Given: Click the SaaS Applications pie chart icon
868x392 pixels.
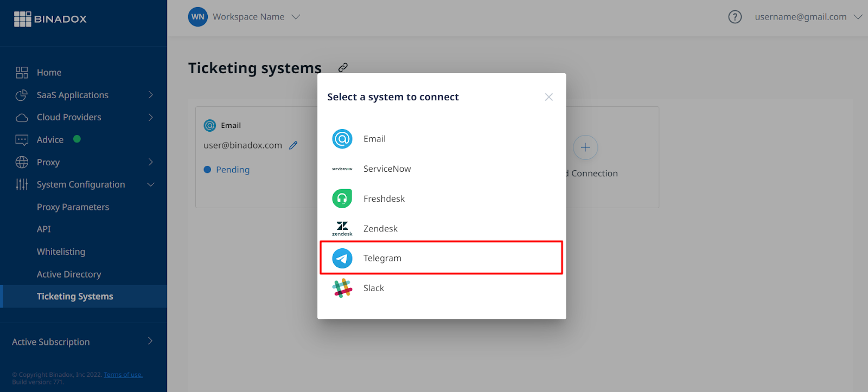Looking at the screenshot, I should click(x=22, y=95).
